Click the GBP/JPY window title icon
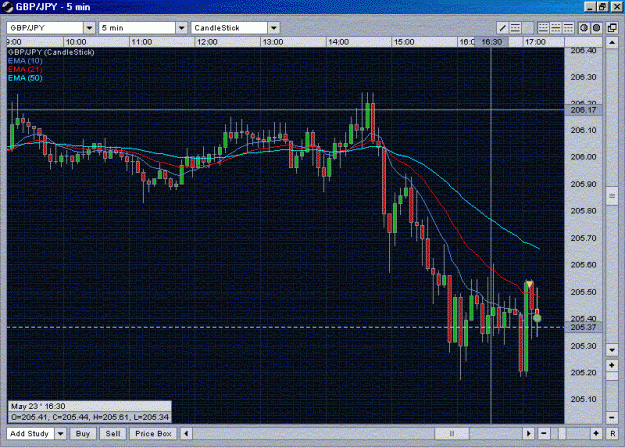 (x=8, y=6)
